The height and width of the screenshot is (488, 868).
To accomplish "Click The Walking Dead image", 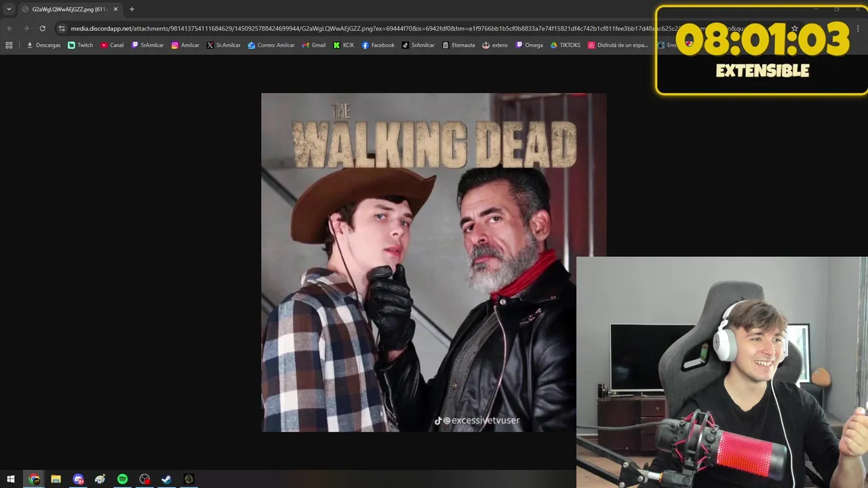I will coord(433,262).
